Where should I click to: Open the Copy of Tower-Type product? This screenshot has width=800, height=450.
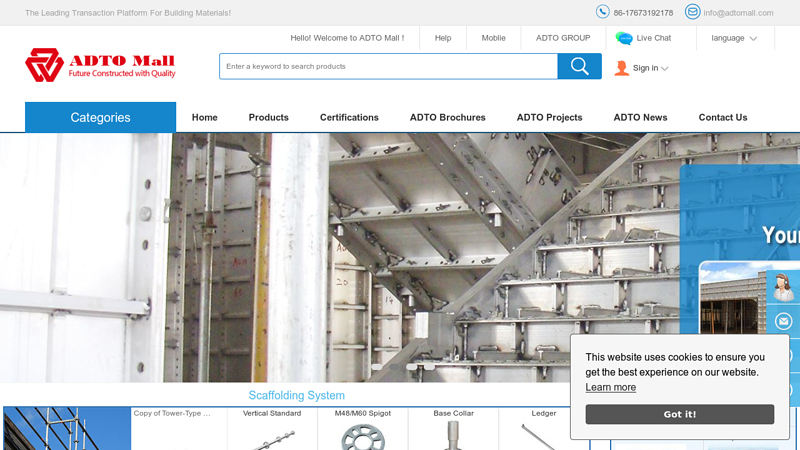click(x=172, y=413)
